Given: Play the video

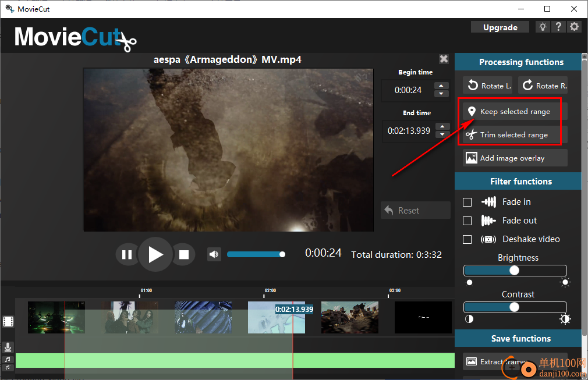Looking at the screenshot, I should (155, 254).
